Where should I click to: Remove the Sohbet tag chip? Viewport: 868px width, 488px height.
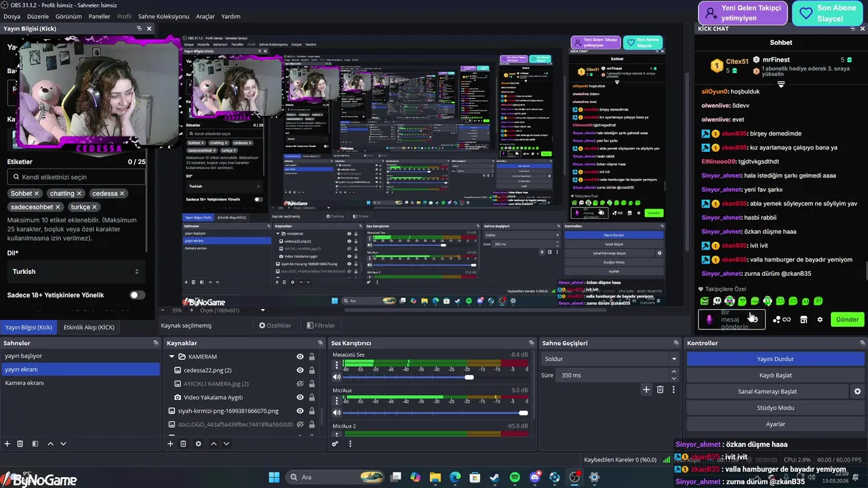tap(37, 194)
